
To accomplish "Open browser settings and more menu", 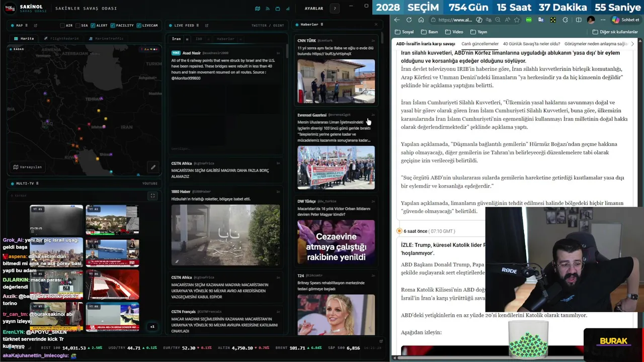I will 603,20.
